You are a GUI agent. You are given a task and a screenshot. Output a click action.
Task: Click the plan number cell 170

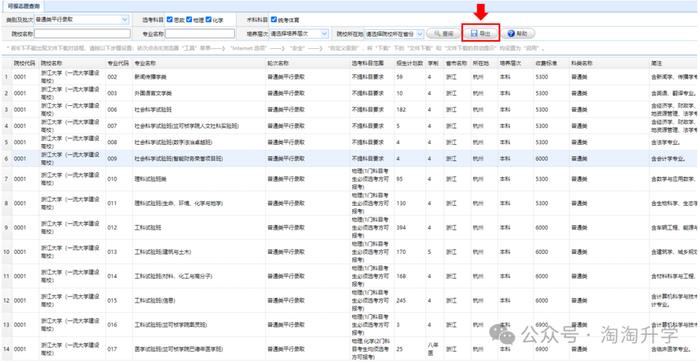[401, 252]
